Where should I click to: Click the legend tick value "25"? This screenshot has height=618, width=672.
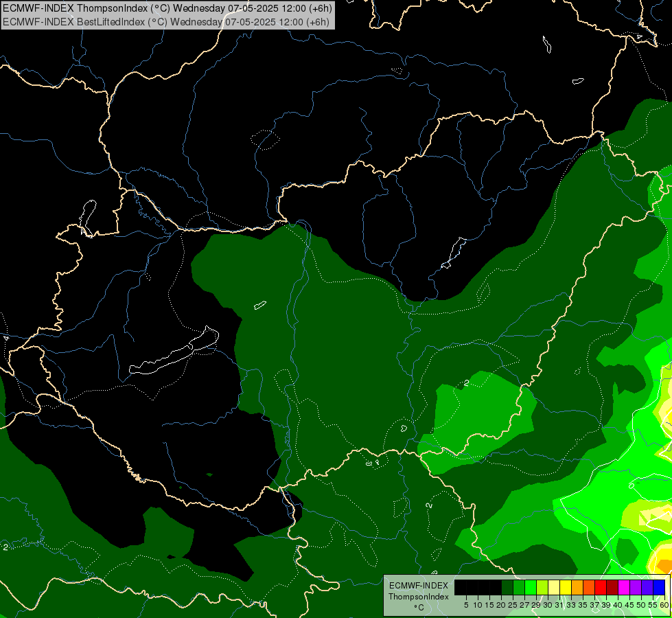[513, 605]
